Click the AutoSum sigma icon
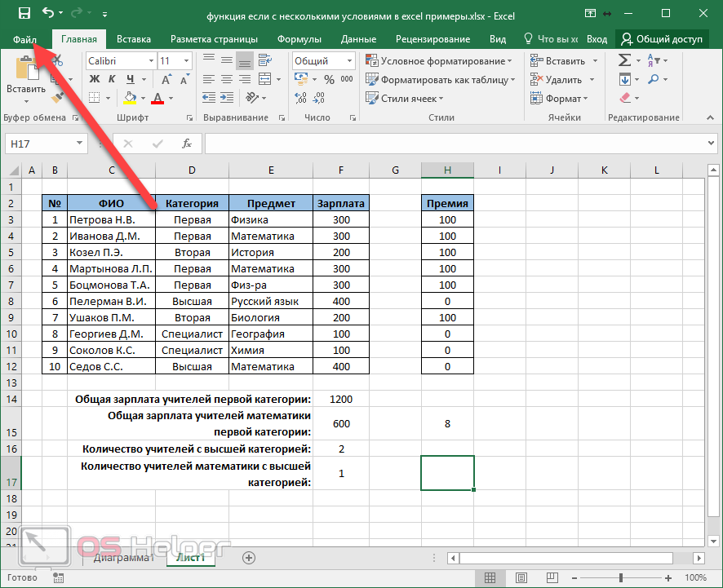Image resolution: width=723 pixels, height=588 pixels. (624, 60)
